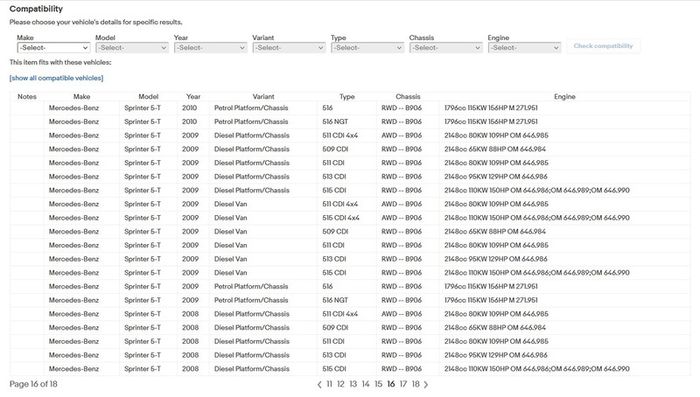
Task: Click '509 CDI' in 2009 Platform/Chassis row
Action: tap(335, 149)
